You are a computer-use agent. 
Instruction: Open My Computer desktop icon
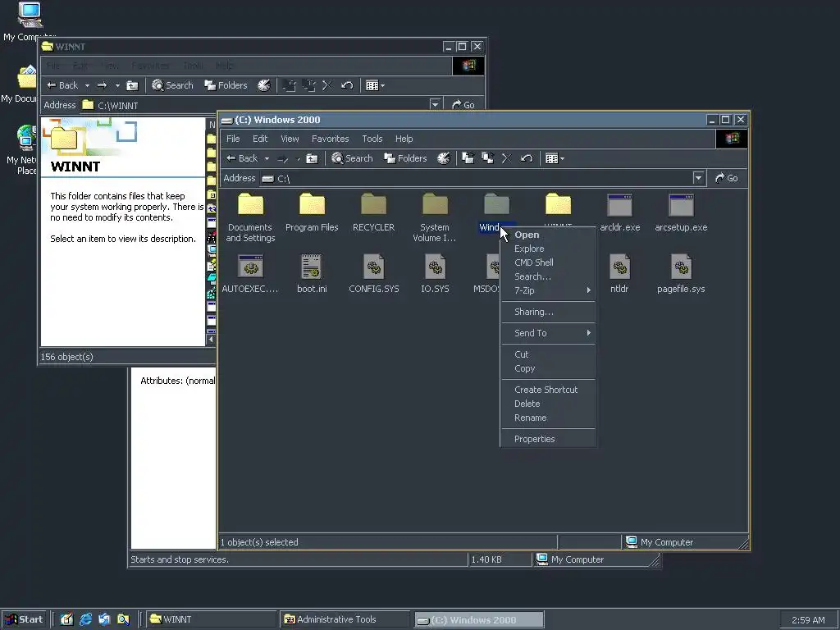coord(30,15)
